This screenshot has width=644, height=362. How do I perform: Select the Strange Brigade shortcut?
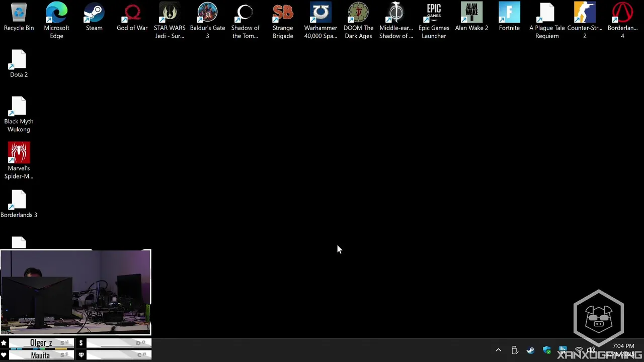point(283,20)
